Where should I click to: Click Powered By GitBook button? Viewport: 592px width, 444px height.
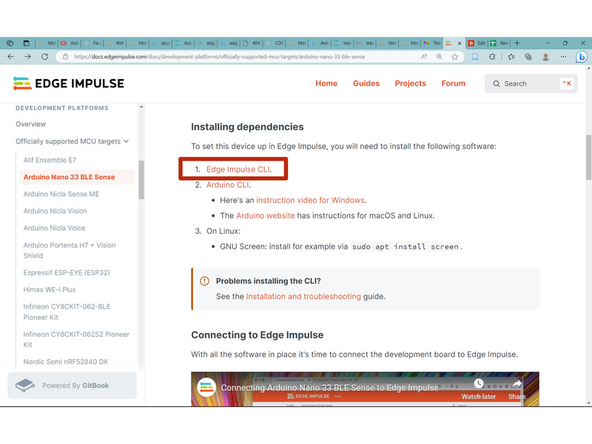72,385
